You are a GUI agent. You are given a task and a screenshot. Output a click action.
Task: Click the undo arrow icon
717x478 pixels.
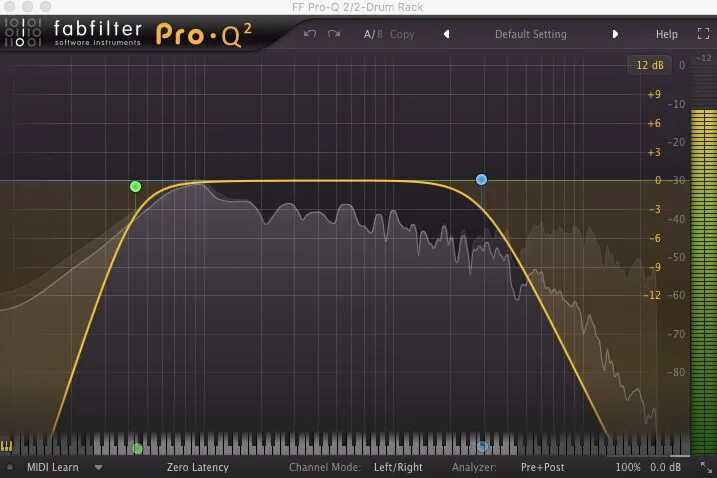click(310, 34)
